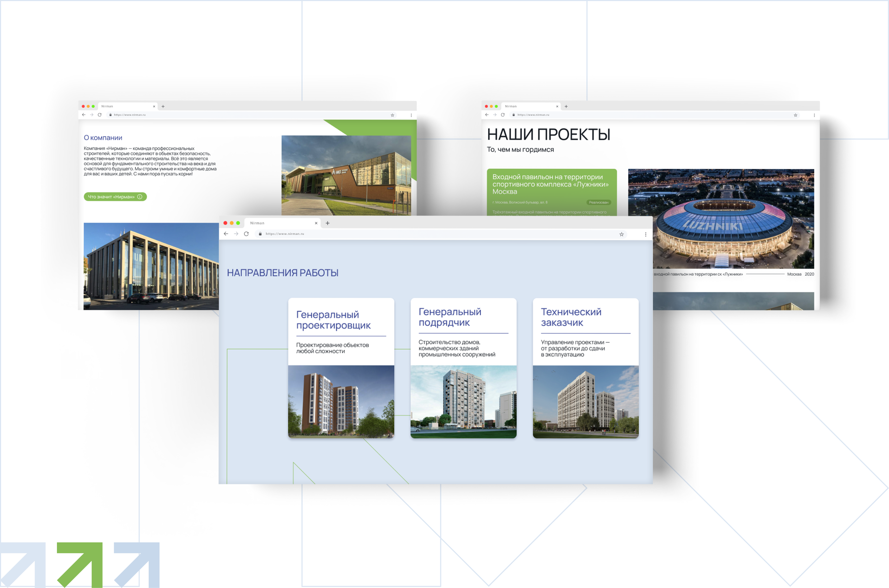
Task: Click back arrow in center browser window
Action: 226,234
